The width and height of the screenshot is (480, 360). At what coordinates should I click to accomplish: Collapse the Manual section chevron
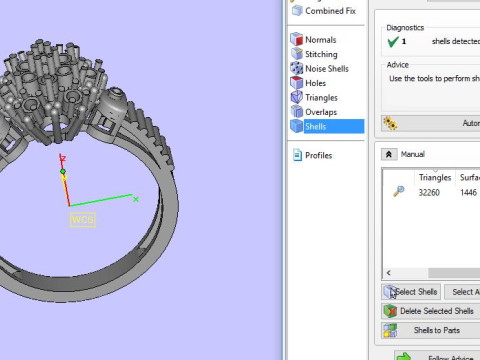coord(389,154)
